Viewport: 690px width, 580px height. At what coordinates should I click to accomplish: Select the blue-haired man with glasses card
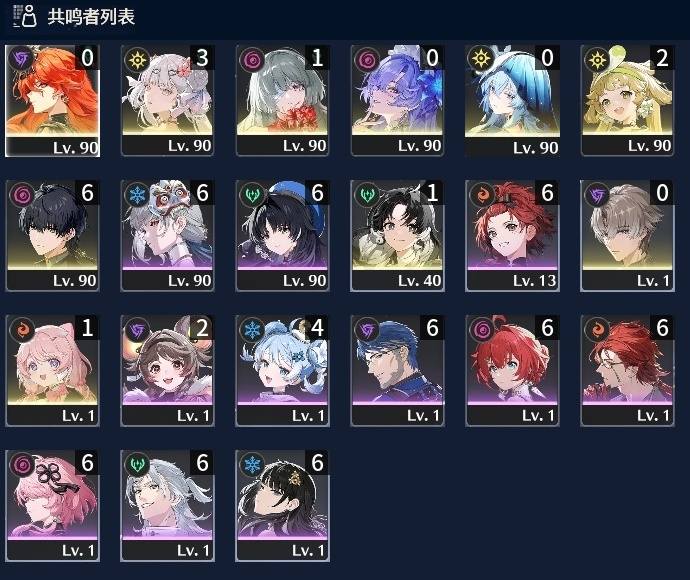pos(397,371)
